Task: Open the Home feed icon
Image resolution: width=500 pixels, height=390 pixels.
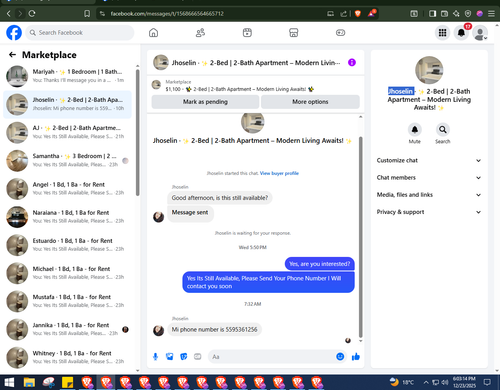Action: pos(153,33)
